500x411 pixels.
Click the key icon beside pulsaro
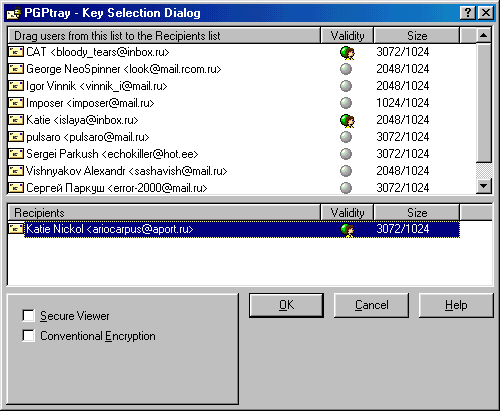16,137
